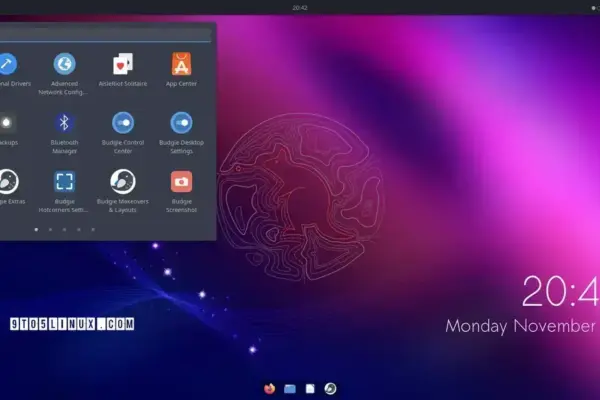Switch to third app page dot

point(65,230)
